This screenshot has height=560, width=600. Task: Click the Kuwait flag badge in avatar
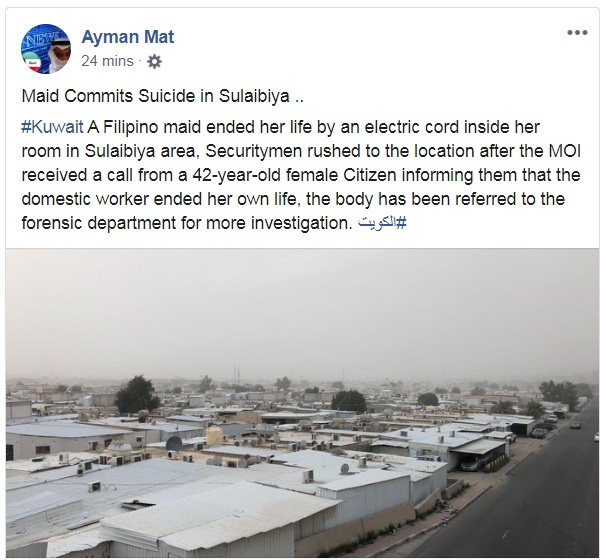32,62
